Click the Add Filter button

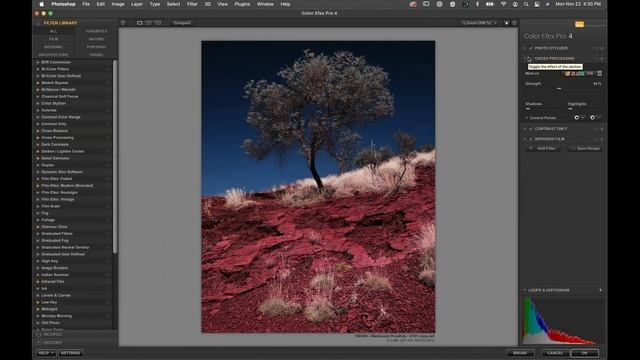pos(543,149)
